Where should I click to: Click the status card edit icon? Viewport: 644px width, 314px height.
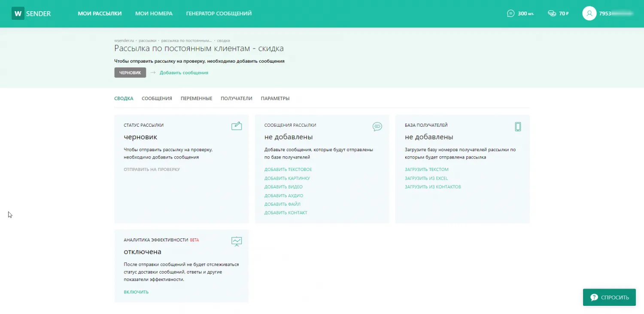tap(237, 126)
